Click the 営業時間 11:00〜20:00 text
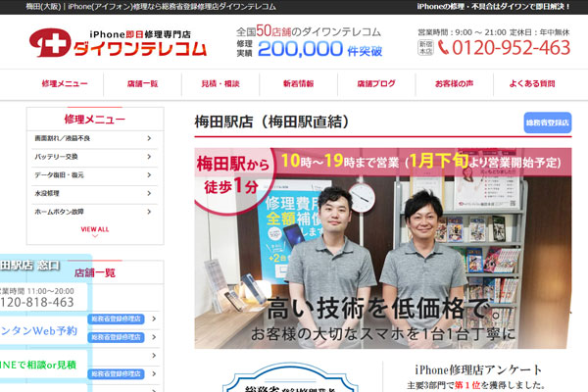The width and height of the screenshot is (588, 392). (37, 291)
